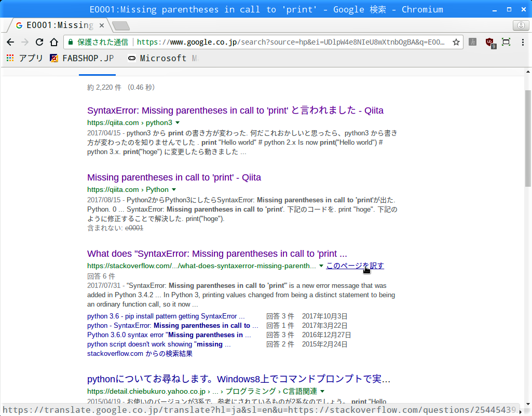Screen dimensions: 532x416
Task: Open 'Python 3.6.0 syntax error' sublink
Action: pyautogui.click(x=169, y=335)
